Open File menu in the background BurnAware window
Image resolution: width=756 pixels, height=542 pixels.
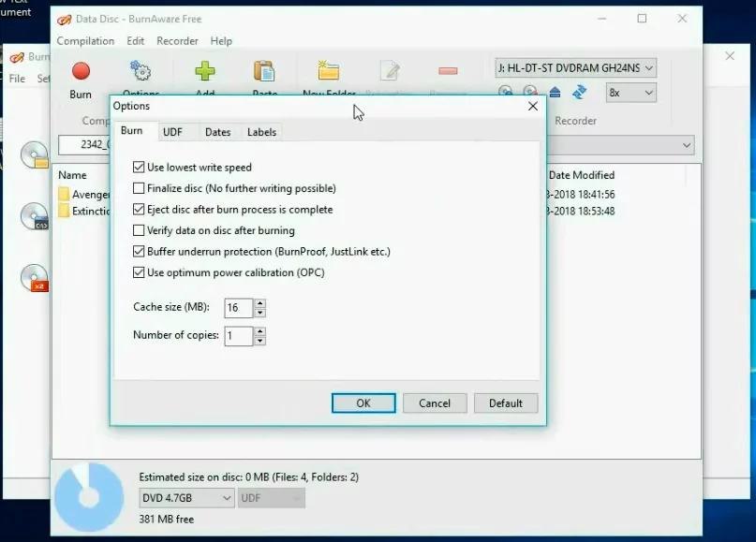tap(17, 78)
